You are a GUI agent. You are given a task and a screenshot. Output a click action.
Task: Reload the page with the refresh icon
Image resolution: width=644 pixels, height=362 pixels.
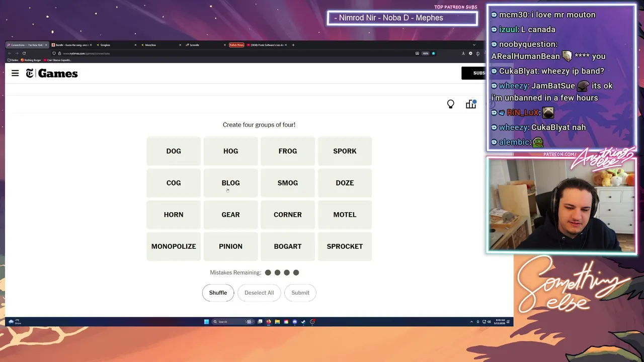click(24, 53)
